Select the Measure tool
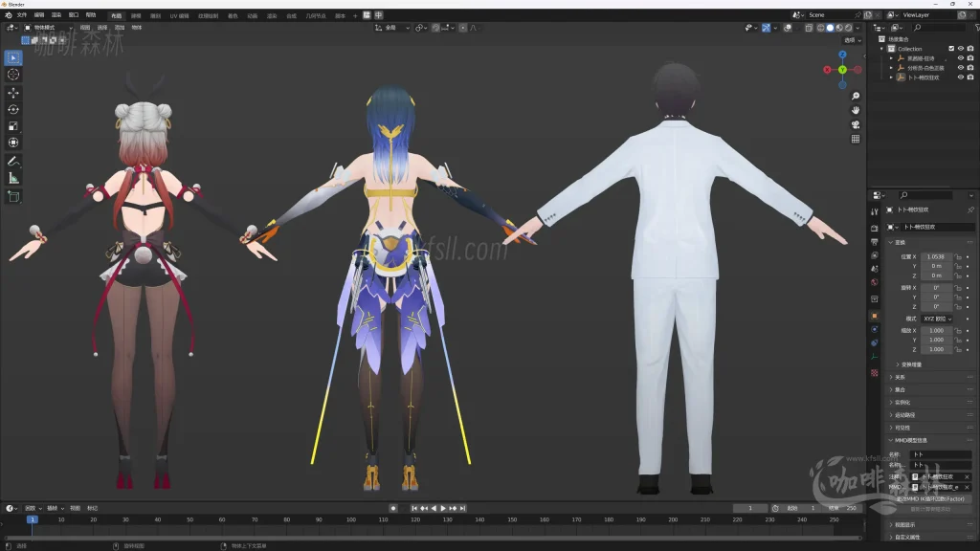Image resolution: width=980 pixels, height=551 pixels. [x=13, y=179]
